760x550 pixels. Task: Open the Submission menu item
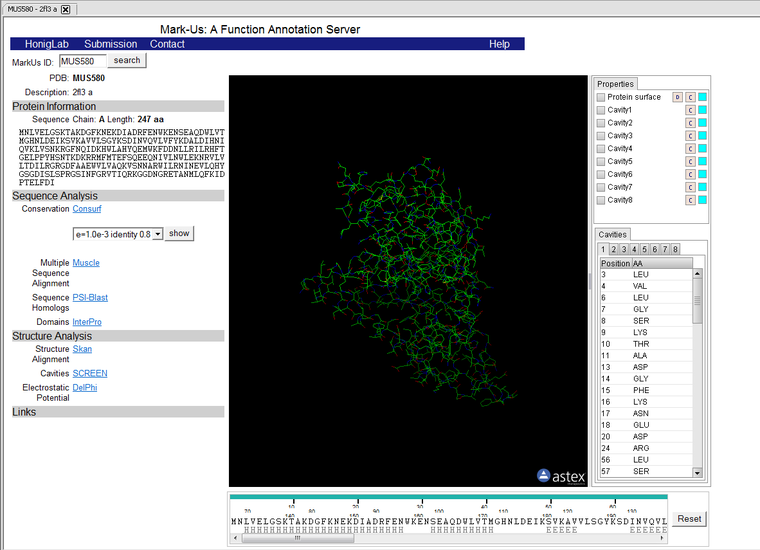(x=111, y=45)
